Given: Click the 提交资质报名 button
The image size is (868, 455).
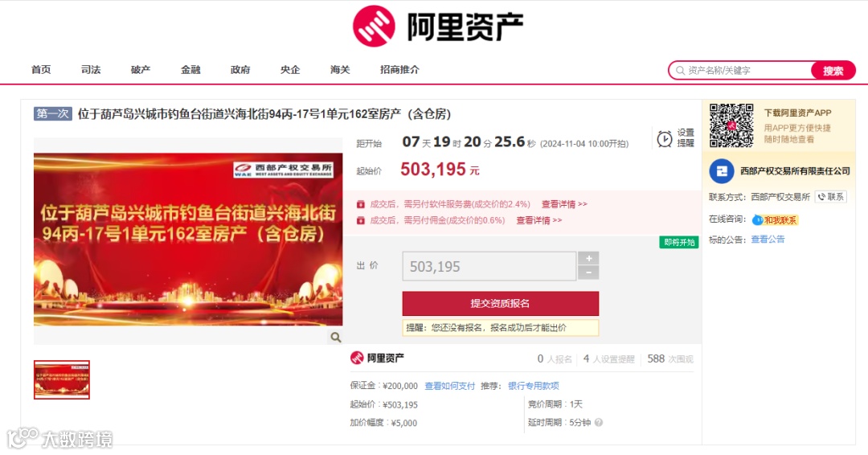Looking at the screenshot, I should [501, 303].
